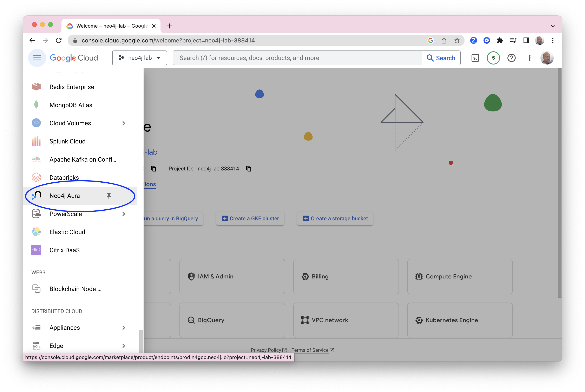Click the hamburger navigation menu icon
The image size is (585, 392).
pyautogui.click(x=37, y=58)
